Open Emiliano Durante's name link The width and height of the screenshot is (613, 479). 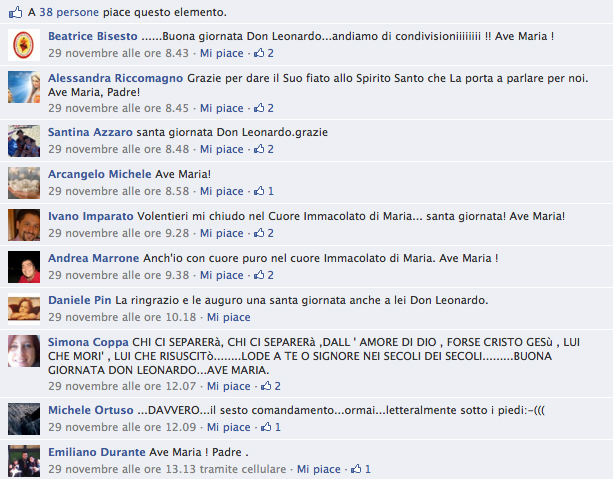pyautogui.click(x=97, y=452)
